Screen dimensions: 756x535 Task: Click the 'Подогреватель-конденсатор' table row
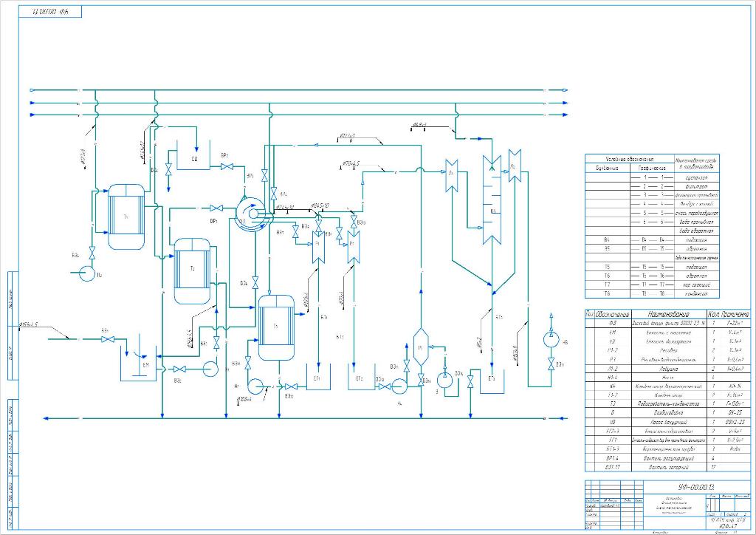(667, 403)
